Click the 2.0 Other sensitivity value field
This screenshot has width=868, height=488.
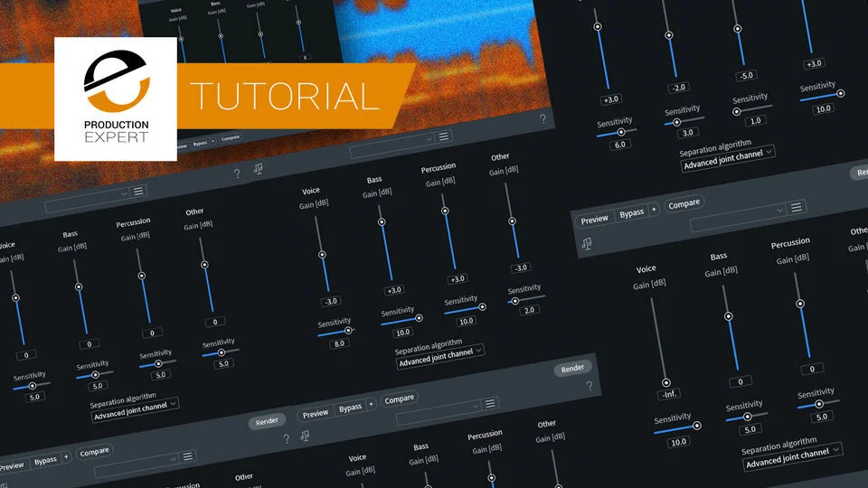[x=529, y=310]
